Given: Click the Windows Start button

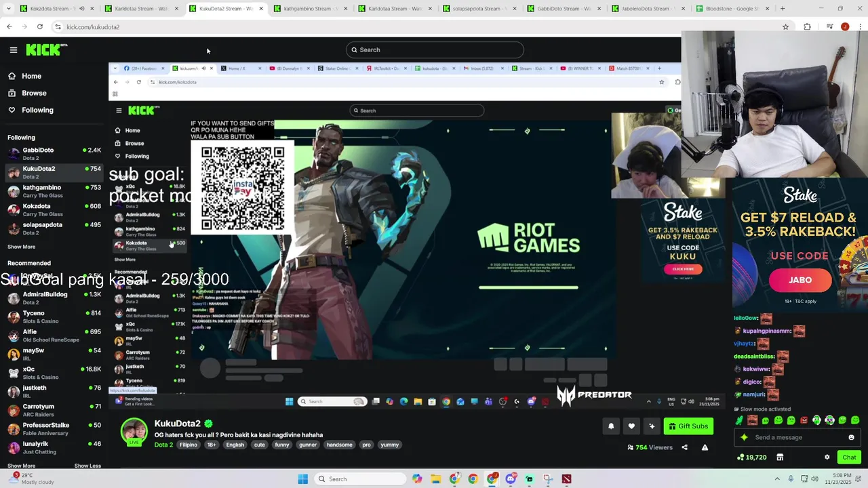Looking at the screenshot, I should (302, 479).
